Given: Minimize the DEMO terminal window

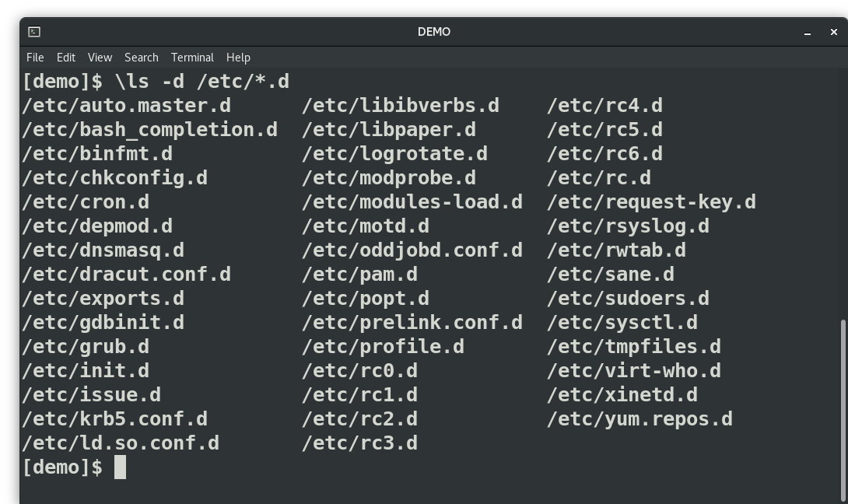Looking at the screenshot, I should point(808,32).
